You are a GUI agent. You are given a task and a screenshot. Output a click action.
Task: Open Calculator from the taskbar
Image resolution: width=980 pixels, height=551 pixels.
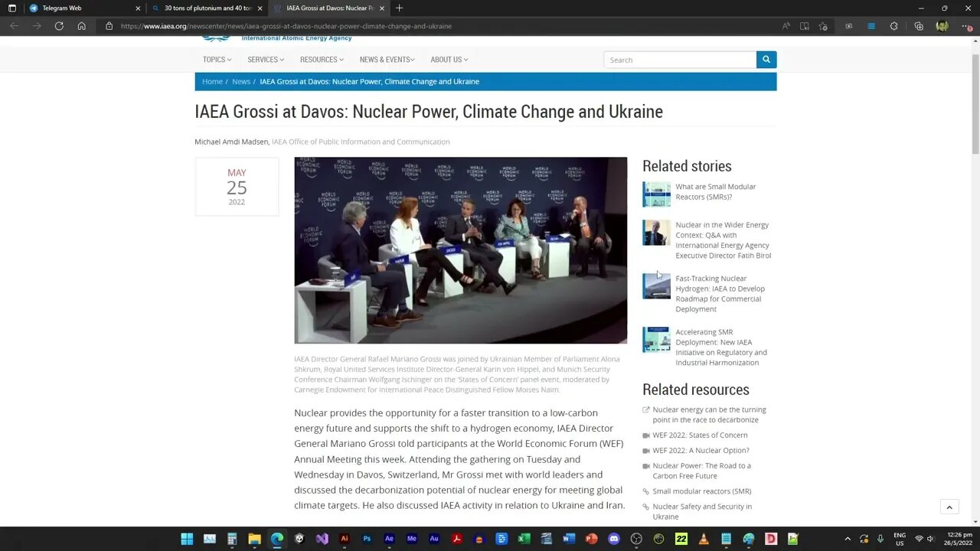[232, 539]
